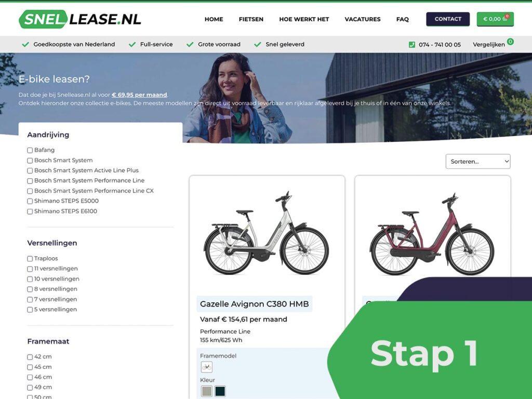This screenshot has height=399, width=532.
Task: Open the Fietsen menu item
Action: pos(251,19)
